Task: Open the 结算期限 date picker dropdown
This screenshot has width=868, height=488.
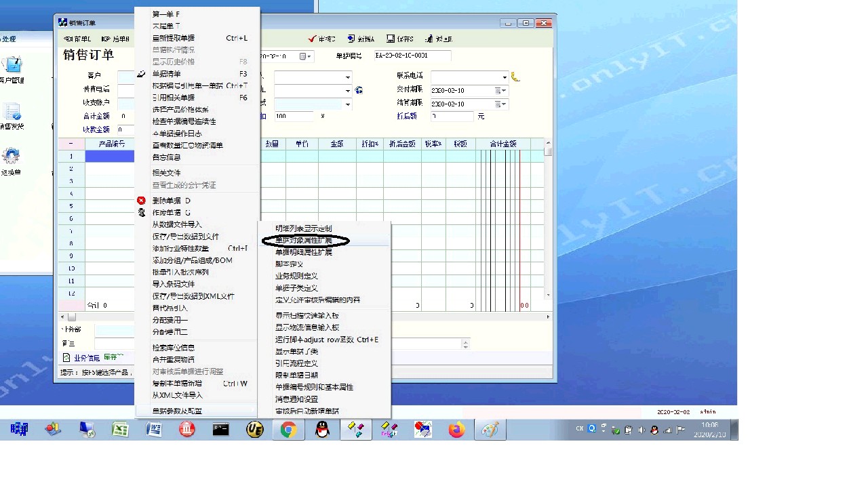Action: 503,104
